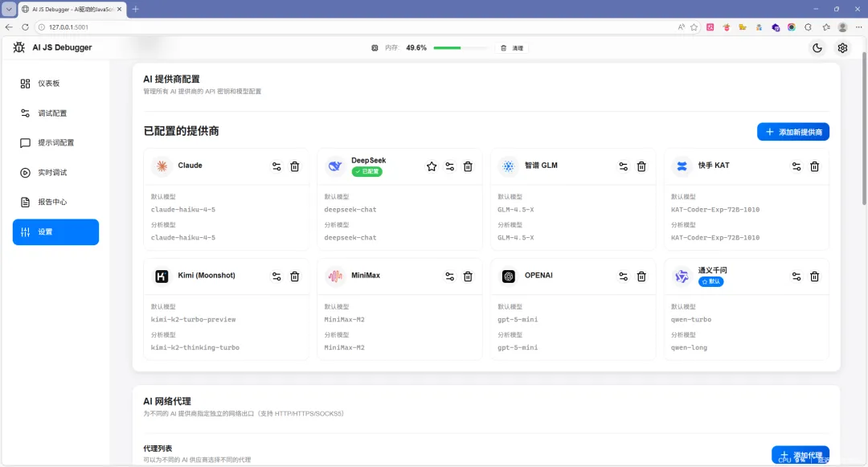This screenshot has width=868, height=467.
Task: Open browser profile avatar
Action: pos(842,27)
